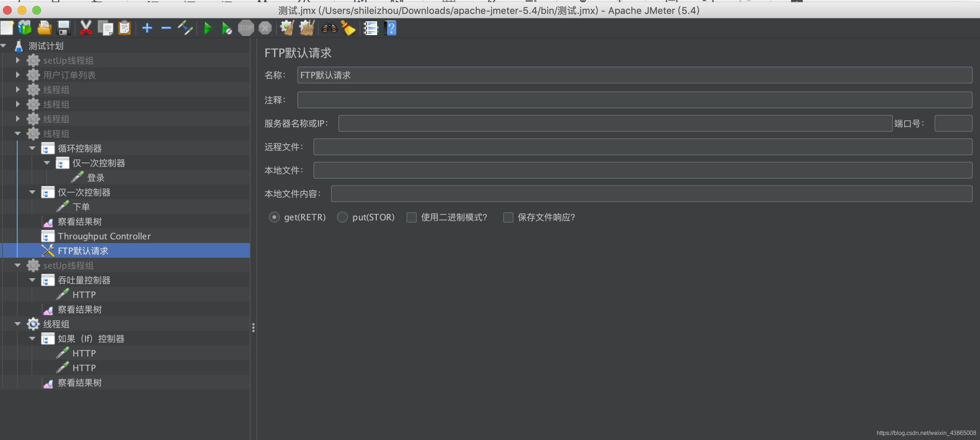Select HTTP sampler under 吞吐量控制器
The image size is (980, 440).
(84, 295)
